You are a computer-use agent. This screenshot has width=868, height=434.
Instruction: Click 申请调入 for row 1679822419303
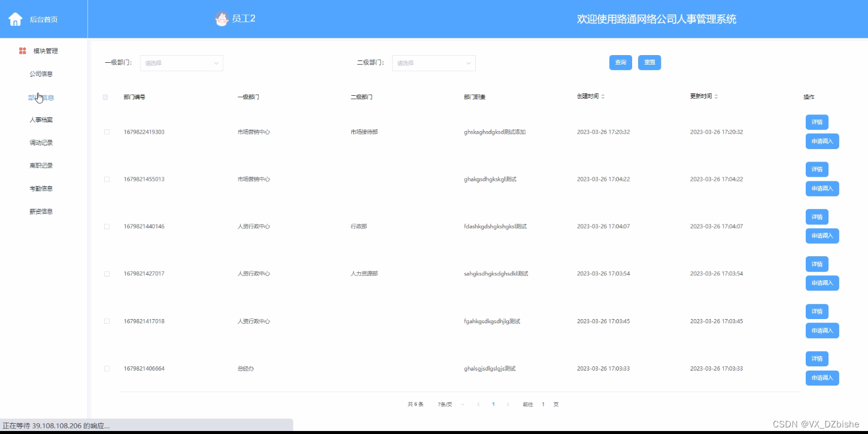[823, 141]
